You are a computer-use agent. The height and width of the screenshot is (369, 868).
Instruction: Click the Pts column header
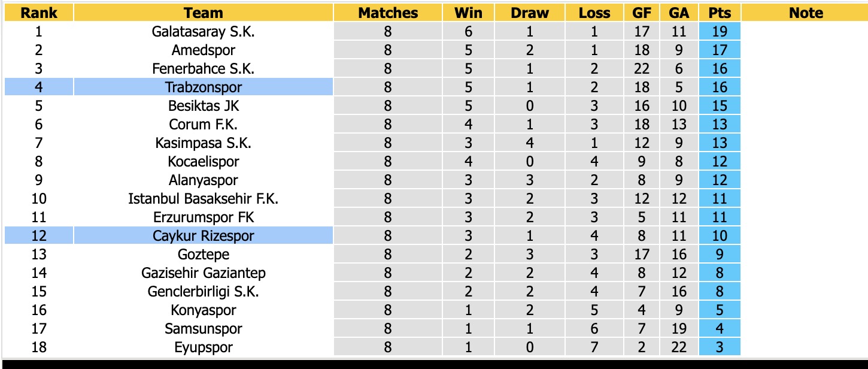coord(720,13)
